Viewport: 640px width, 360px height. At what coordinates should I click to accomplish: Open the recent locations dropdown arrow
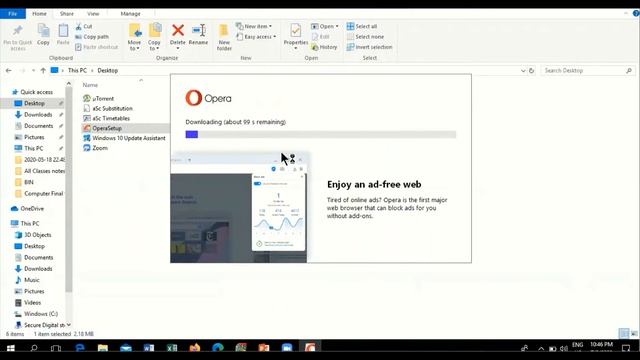(x=33, y=71)
